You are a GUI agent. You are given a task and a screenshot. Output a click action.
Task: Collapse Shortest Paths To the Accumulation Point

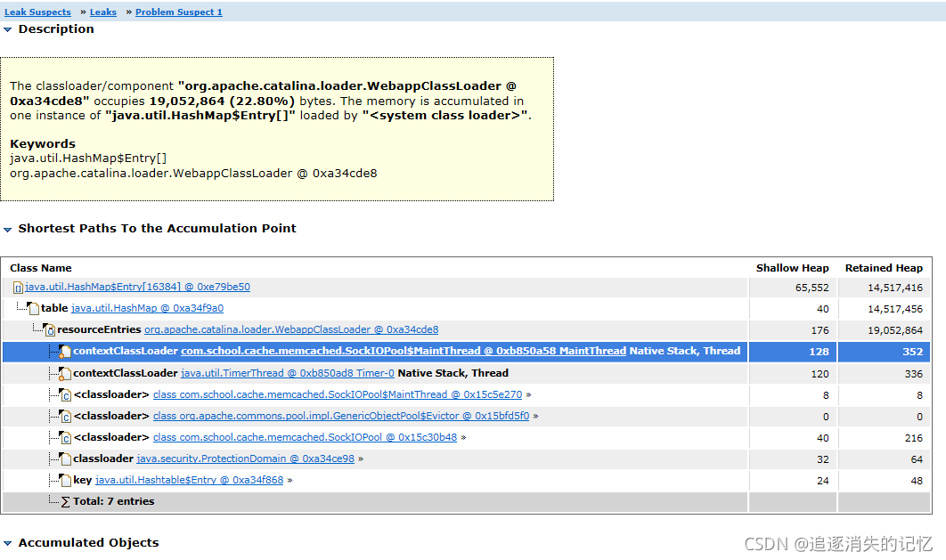7,229
